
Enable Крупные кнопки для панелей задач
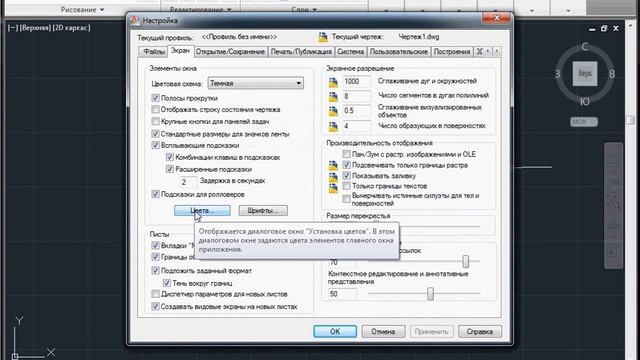pos(155,121)
